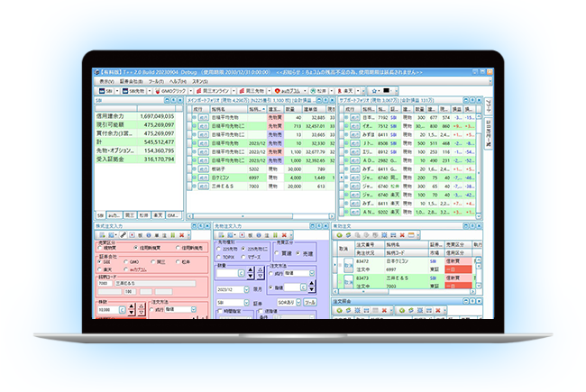Select the TOPIX radio button

click(221, 256)
